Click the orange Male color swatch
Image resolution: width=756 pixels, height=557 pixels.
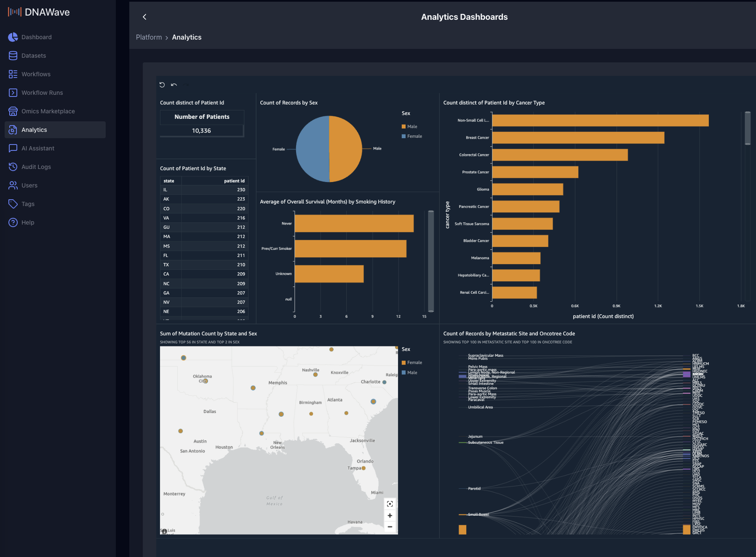tap(403, 126)
